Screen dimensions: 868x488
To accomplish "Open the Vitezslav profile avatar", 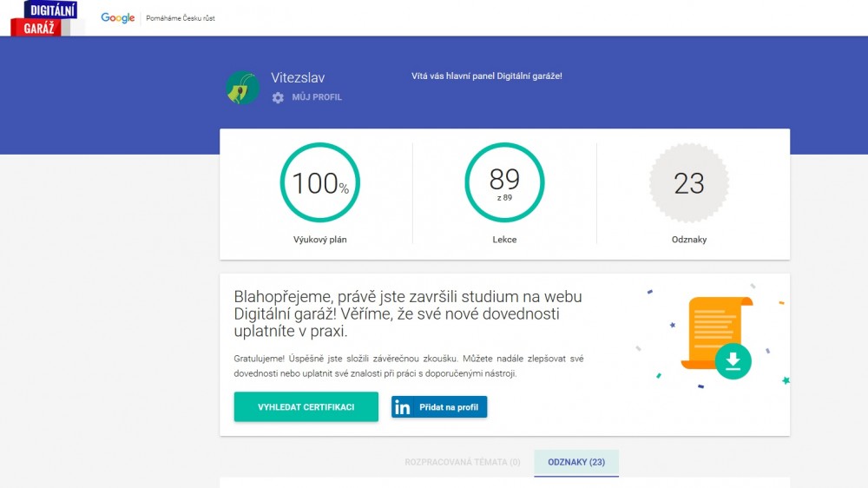I will click(x=242, y=88).
